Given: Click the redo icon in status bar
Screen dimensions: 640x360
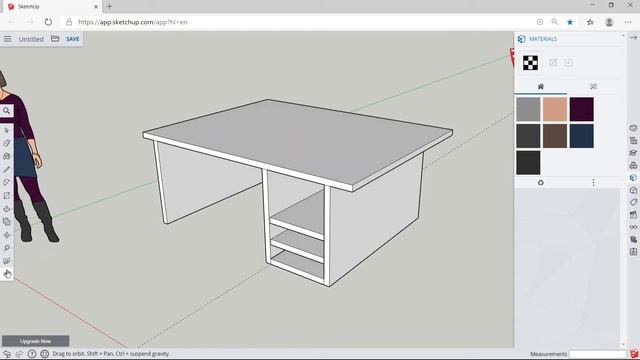Looking at the screenshot, I should pyautogui.click(x=19, y=354).
